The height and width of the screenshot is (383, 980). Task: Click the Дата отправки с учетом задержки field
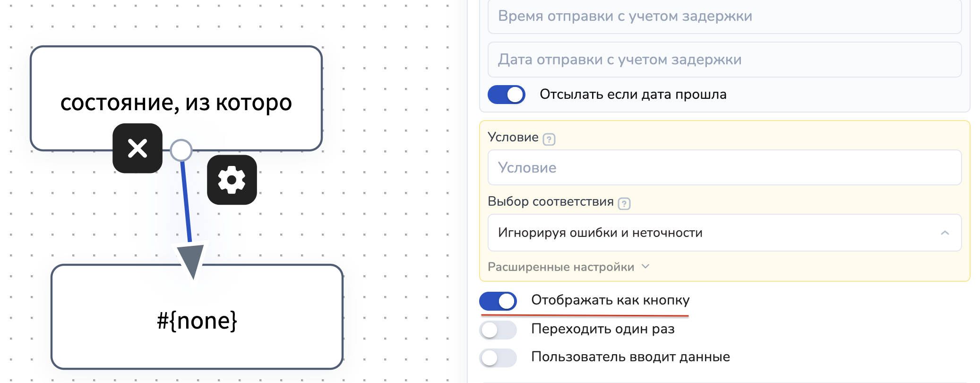point(724,60)
